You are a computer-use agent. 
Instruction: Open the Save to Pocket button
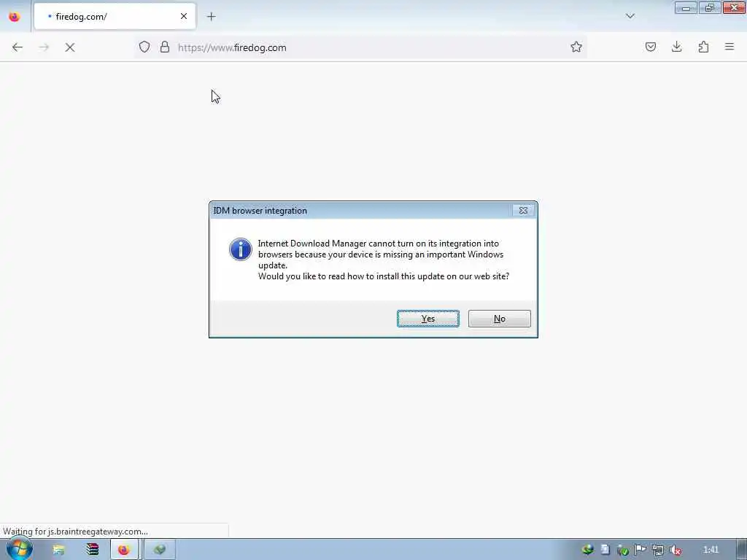[650, 47]
